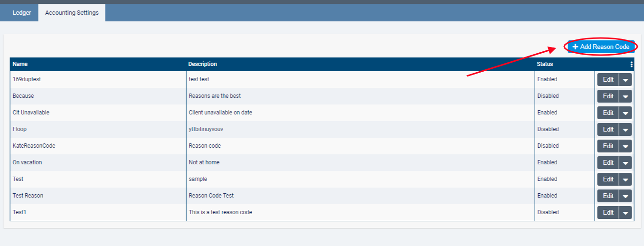Sort table by Status column header
Viewport: 644px width, 246px height.
[545, 64]
